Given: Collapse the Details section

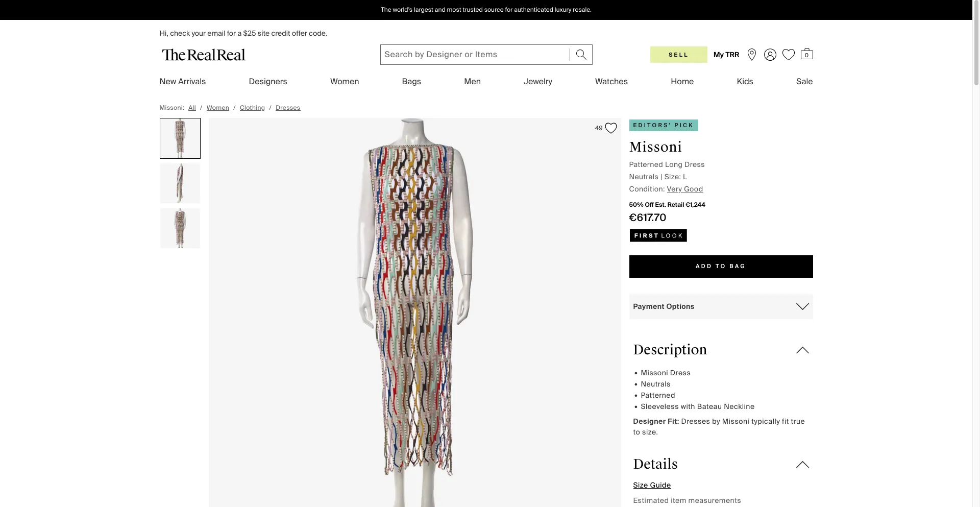Looking at the screenshot, I should (x=802, y=464).
